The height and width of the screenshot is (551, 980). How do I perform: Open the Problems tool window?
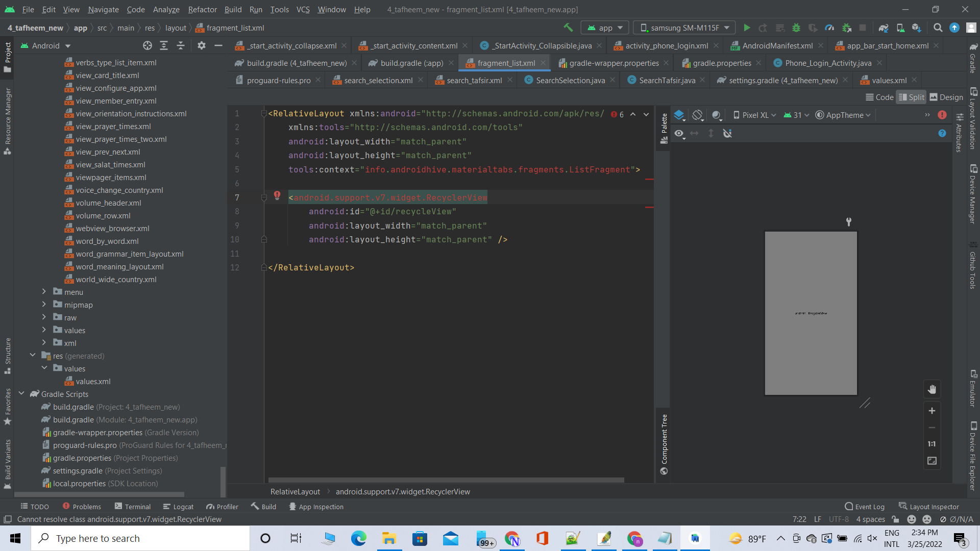[82, 507]
